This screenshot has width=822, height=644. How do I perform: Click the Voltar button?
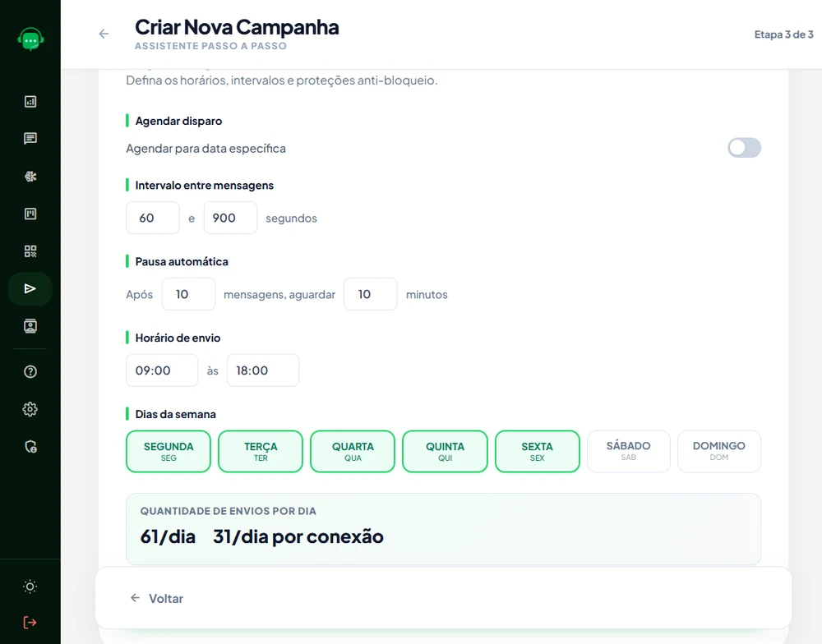[x=156, y=598]
